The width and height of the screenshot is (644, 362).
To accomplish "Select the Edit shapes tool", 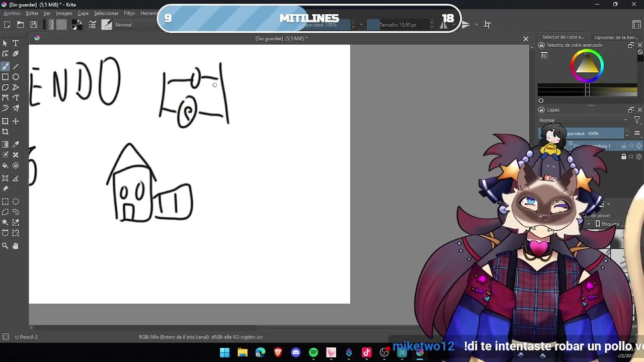I will pyautogui.click(x=5, y=54).
